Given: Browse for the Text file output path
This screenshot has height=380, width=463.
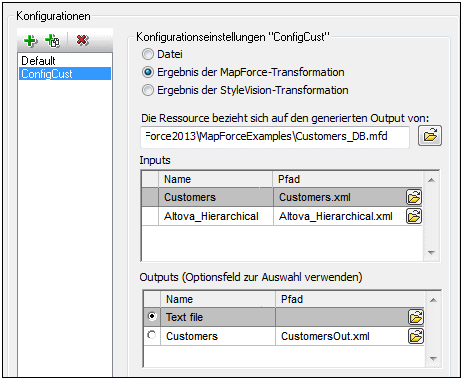Looking at the screenshot, I should (416, 317).
